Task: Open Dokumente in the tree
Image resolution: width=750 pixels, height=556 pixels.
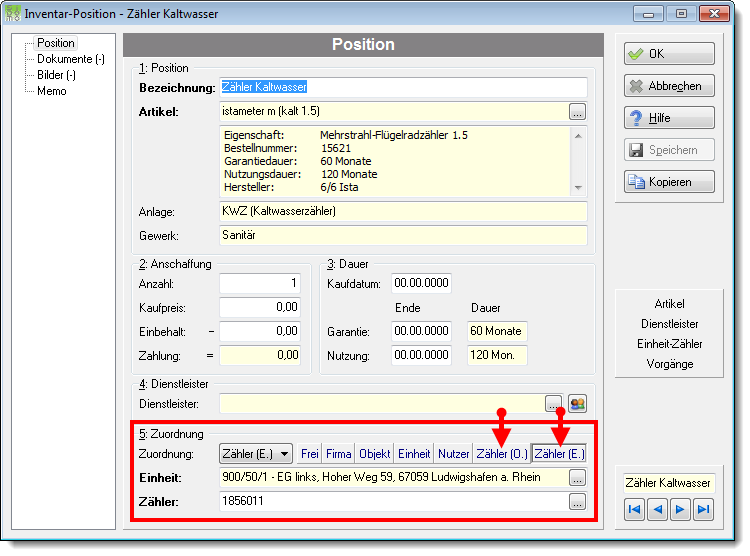Action: (x=71, y=59)
